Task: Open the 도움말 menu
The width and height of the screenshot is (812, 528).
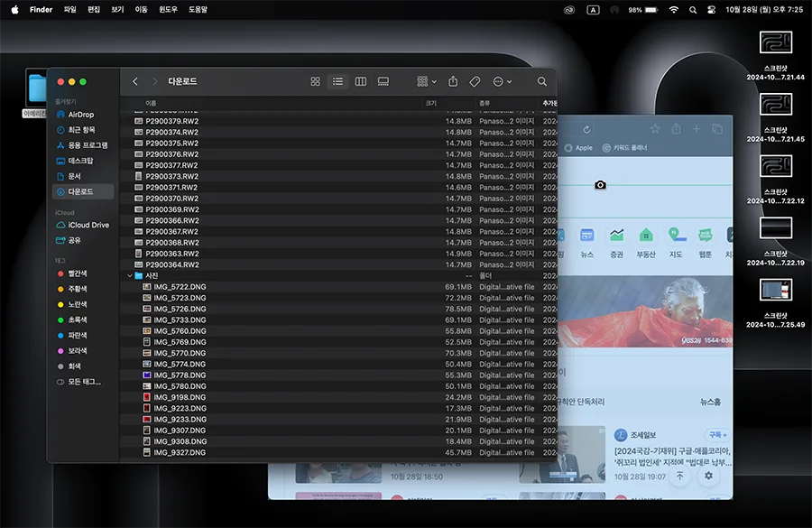Action: [x=198, y=9]
